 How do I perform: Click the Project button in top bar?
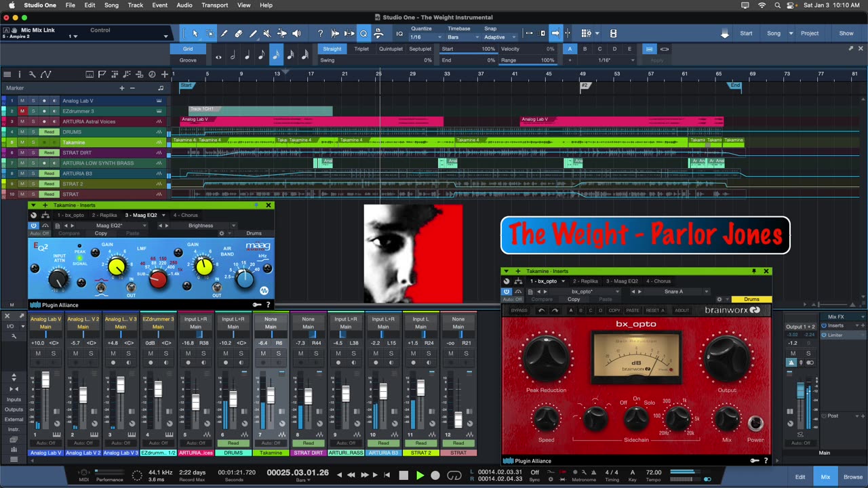click(x=810, y=33)
